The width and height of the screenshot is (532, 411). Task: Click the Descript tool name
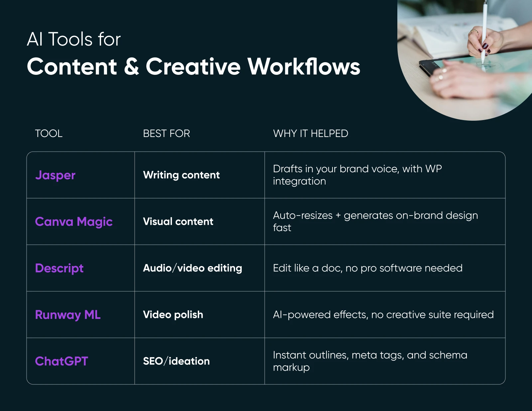(59, 268)
